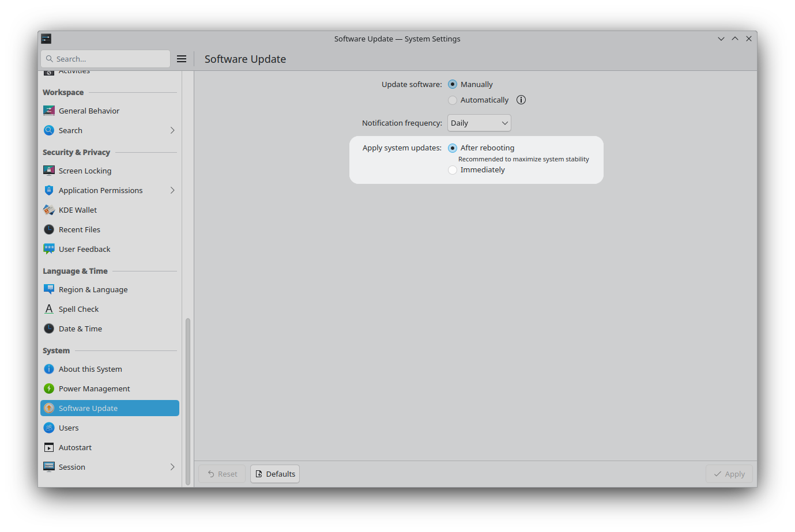Viewport: 795px width, 532px height.
Task: Click the Region & Language flag icon
Action: click(x=49, y=289)
